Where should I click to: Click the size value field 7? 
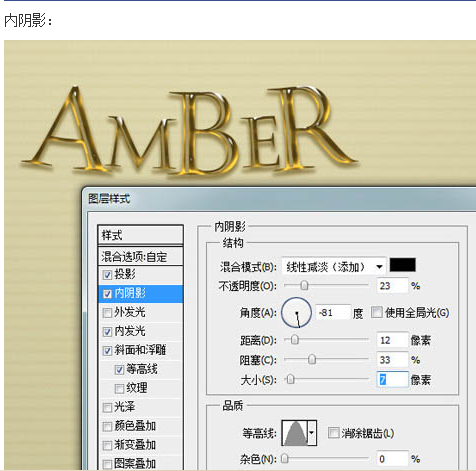(392, 379)
